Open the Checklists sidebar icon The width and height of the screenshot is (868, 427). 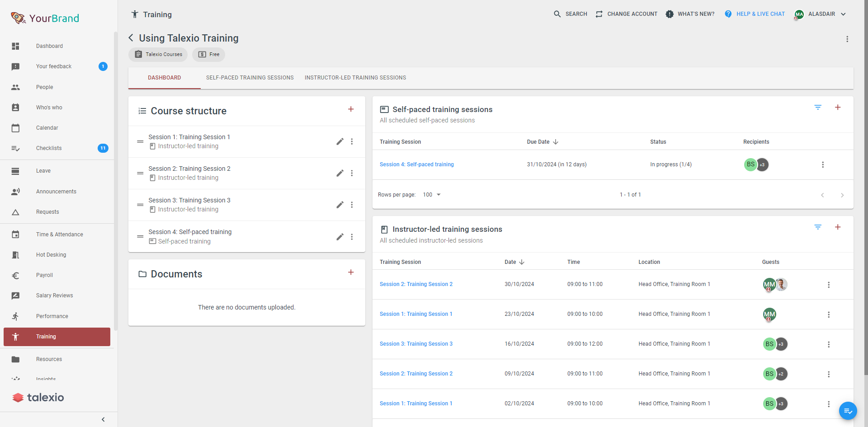point(16,148)
